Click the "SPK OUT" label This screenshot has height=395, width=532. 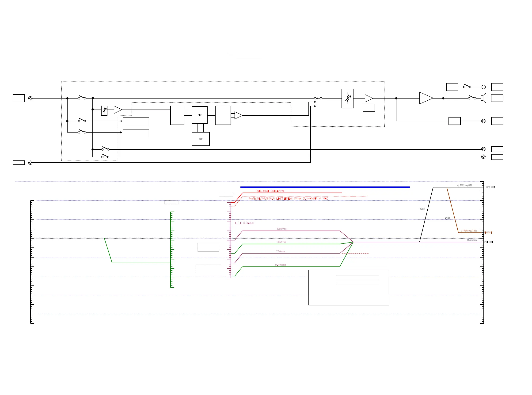pos(491,187)
